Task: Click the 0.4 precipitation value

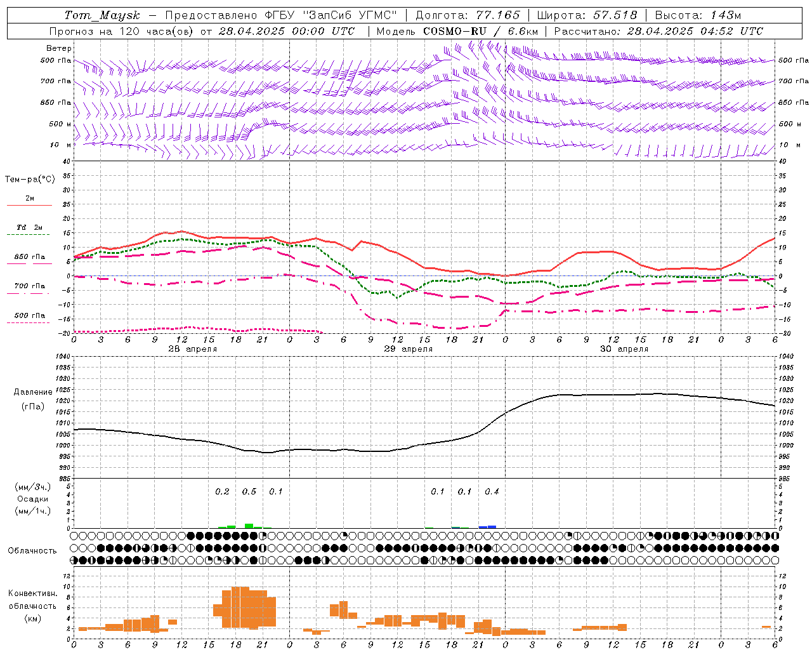Action: coord(492,492)
